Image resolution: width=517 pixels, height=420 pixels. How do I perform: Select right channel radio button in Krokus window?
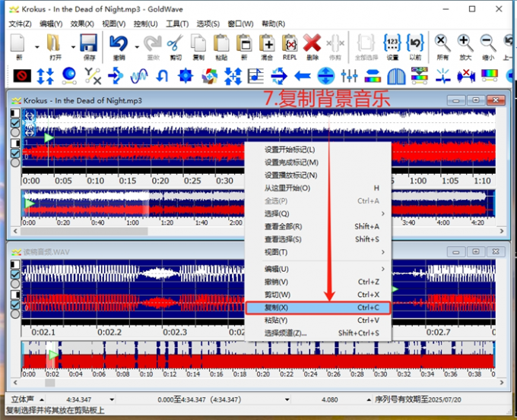(x=15, y=163)
